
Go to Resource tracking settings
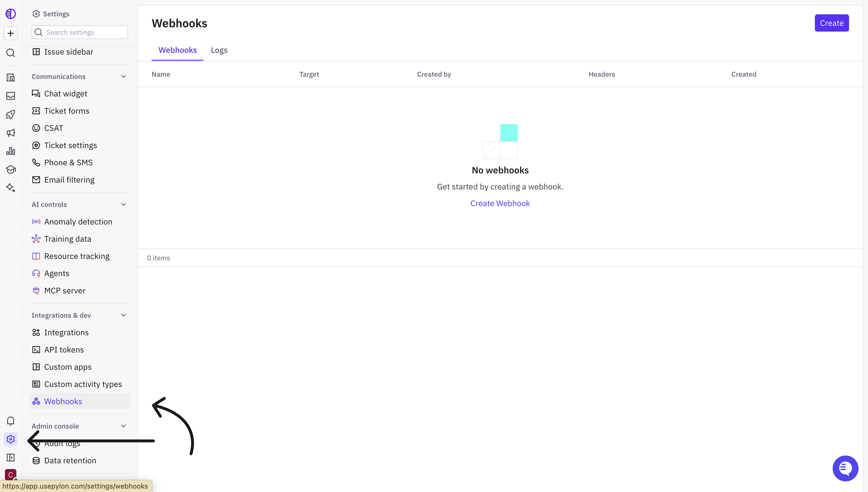(x=80, y=256)
